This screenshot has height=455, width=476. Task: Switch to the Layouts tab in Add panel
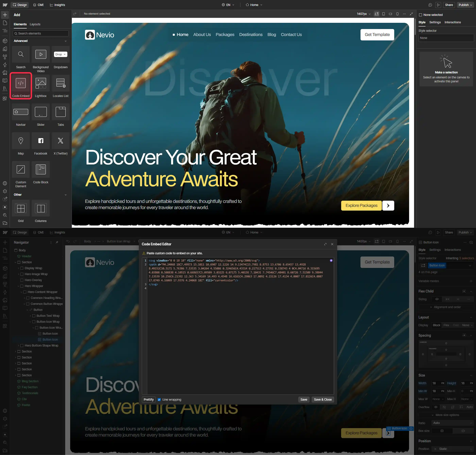pos(35,24)
